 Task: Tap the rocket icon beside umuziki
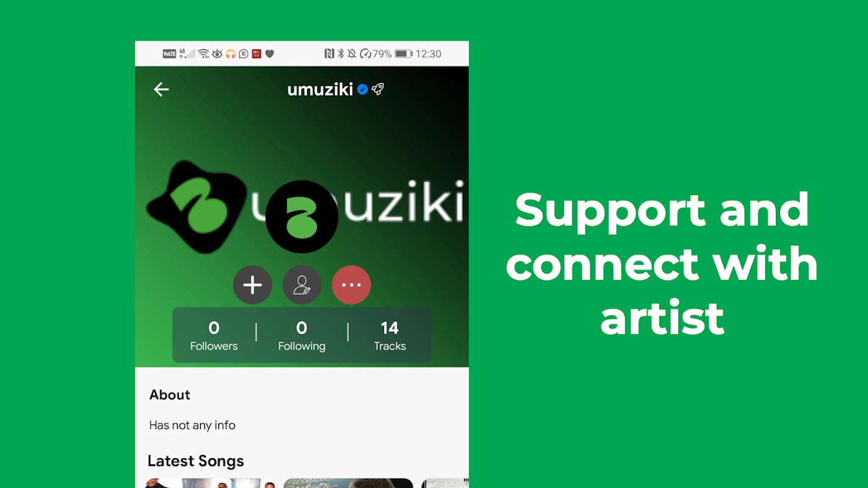(378, 90)
